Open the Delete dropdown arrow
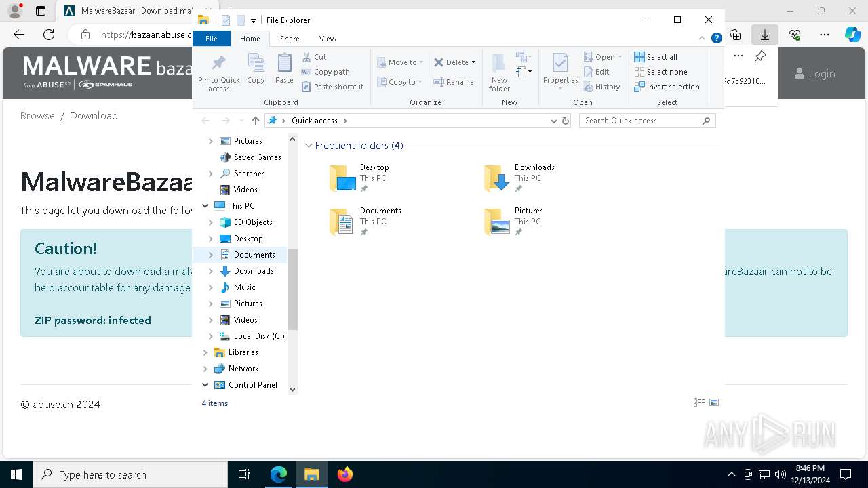 (x=473, y=62)
